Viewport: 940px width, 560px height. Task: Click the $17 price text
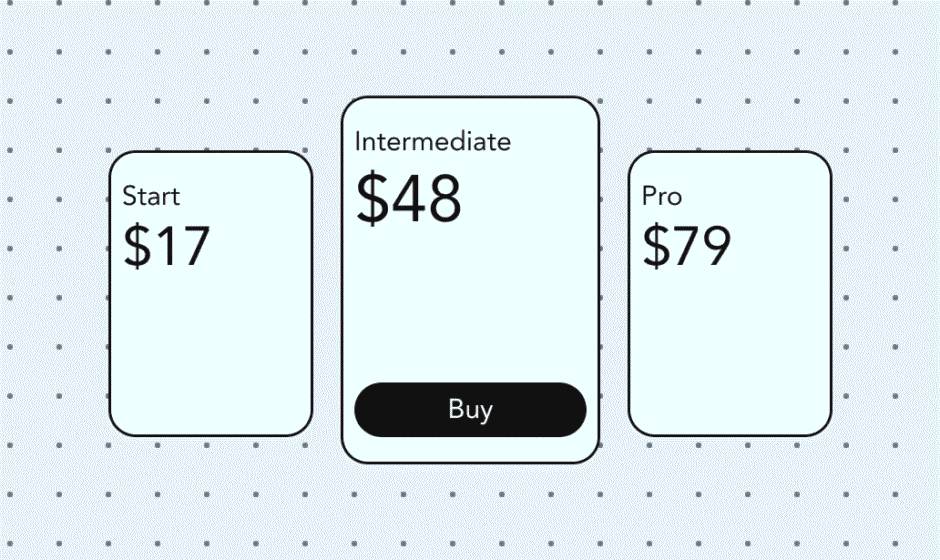(167, 246)
